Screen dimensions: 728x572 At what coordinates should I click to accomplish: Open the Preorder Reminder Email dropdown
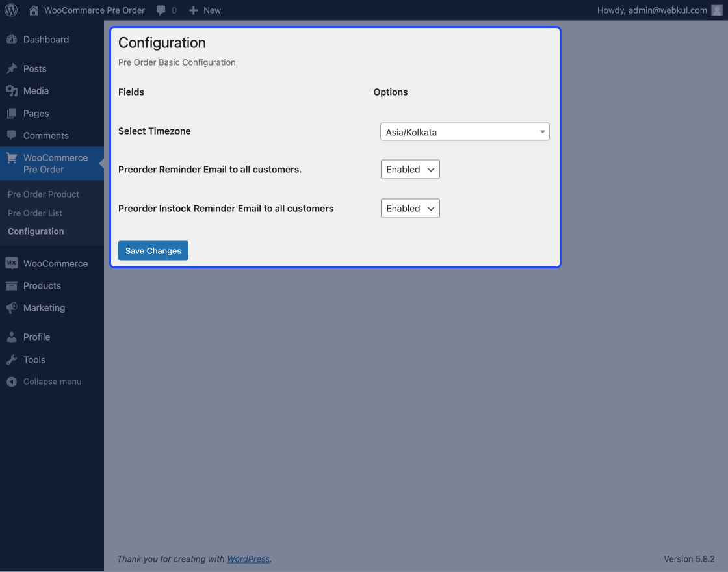[410, 169]
